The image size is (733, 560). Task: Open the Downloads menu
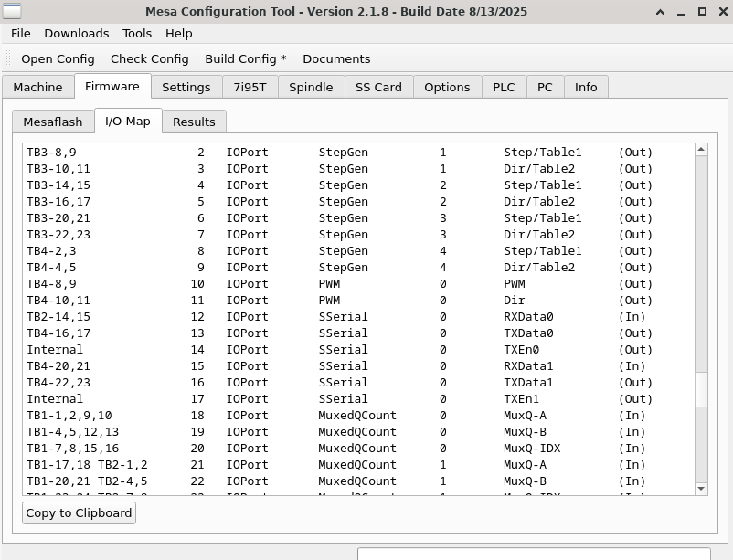coord(77,33)
